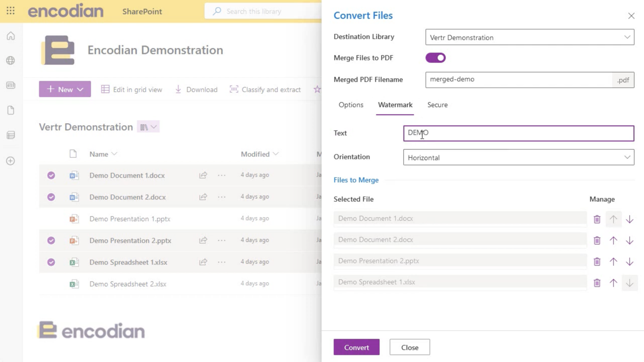Toggle the Merge Files to PDF switch
Viewport: 644px width, 362px height.
[436, 58]
